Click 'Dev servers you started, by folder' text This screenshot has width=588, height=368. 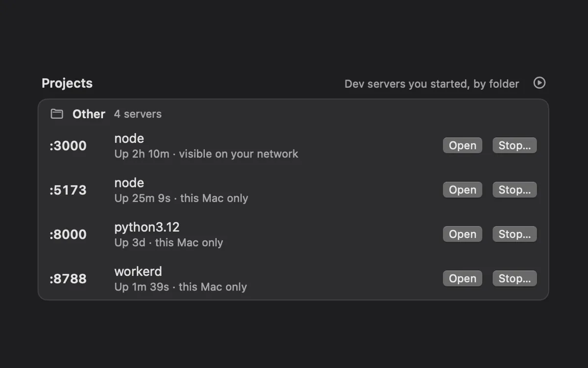(432, 84)
